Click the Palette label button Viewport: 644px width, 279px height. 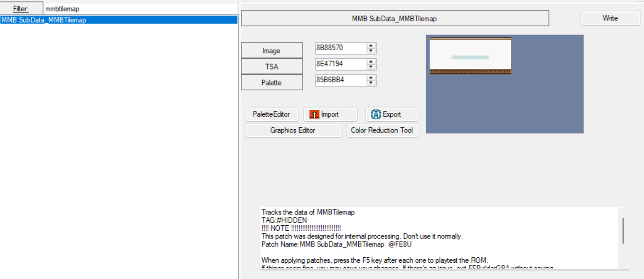click(x=271, y=83)
